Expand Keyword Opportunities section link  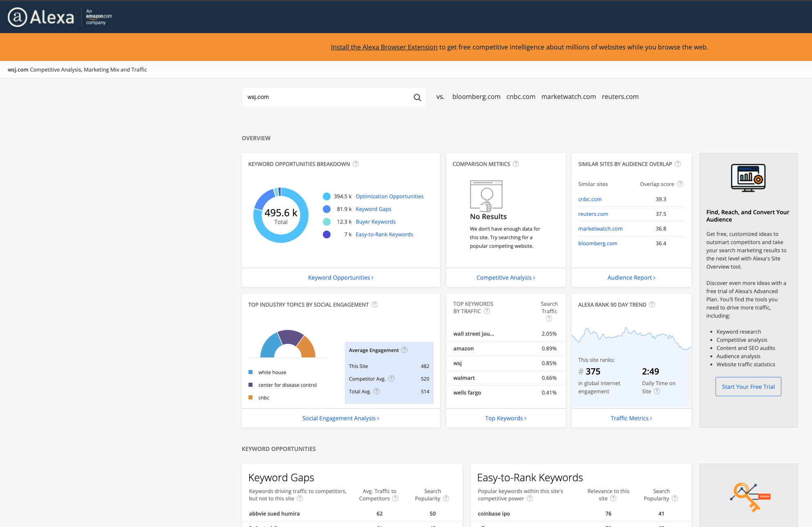coord(341,278)
